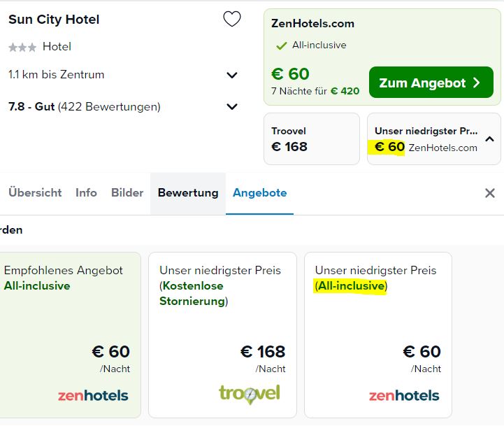Select the Angebote tab
Viewport: 504px width, 426px height.
point(260,193)
